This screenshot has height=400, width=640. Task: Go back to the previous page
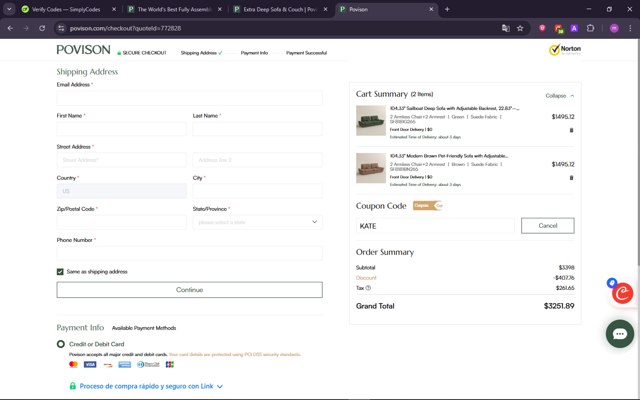tap(10, 28)
